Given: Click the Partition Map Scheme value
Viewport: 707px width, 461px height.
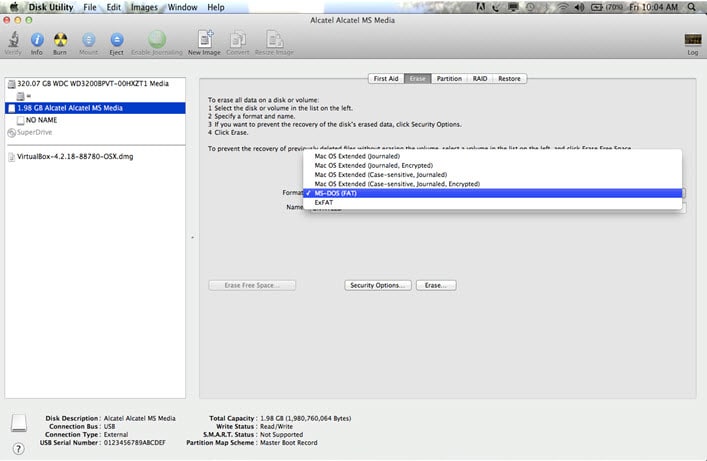Looking at the screenshot, I should pyautogui.click(x=289, y=443).
